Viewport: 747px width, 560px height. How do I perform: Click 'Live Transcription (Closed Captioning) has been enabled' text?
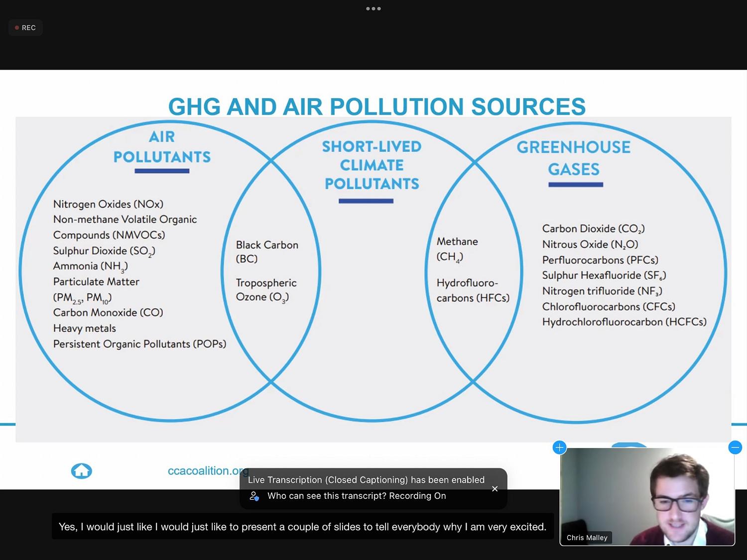click(366, 480)
